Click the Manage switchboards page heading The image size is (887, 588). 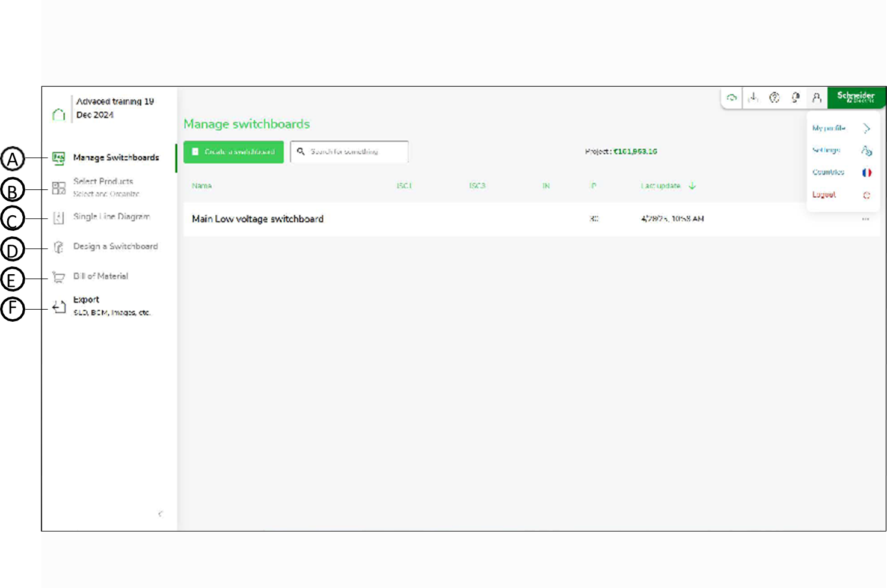247,124
